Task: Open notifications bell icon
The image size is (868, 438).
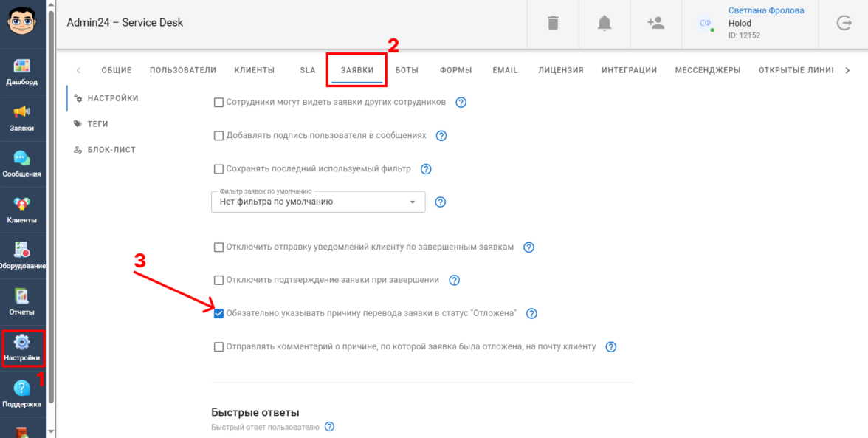Action: pyautogui.click(x=604, y=23)
